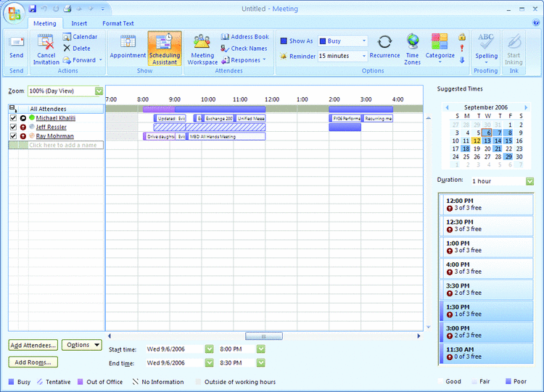Open the Reminder 15 minutes dropdown
The width and height of the screenshot is (544, 392).
[363, 56]
